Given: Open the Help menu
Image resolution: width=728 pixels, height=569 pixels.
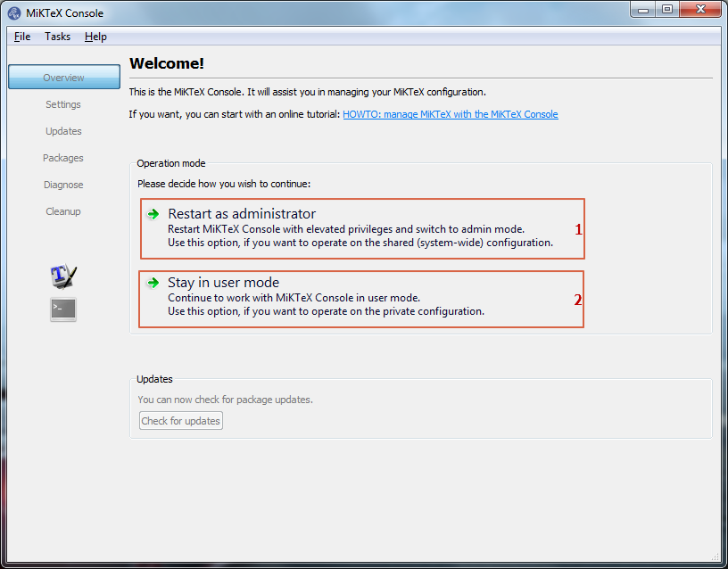Looking at the screenshot, I should click(95, 37).
